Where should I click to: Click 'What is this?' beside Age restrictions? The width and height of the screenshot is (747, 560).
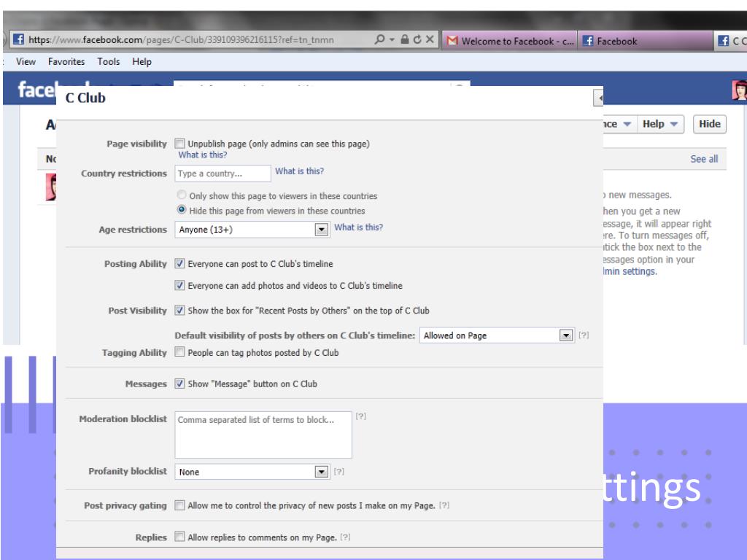[359, 227]
